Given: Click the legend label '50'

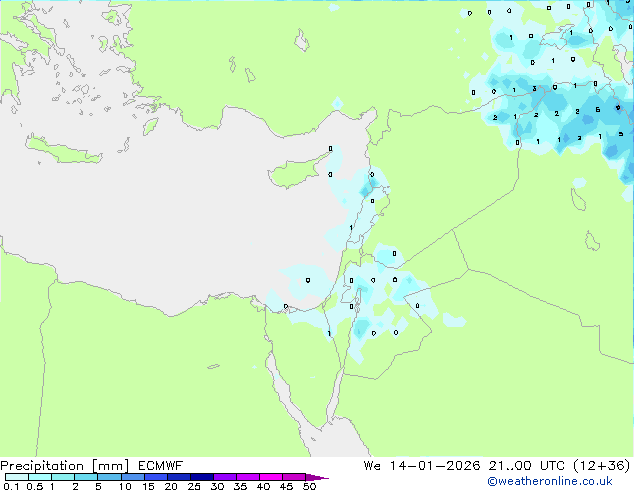Looking at the screenshot, I should (309, 486).
